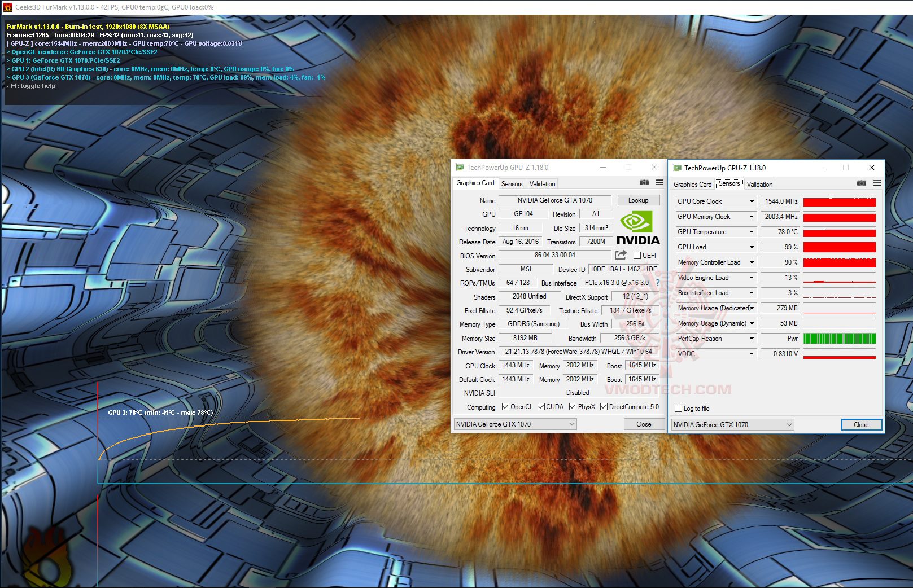Click the PerfCap Reason green graph
The height and width of the screenshot is (588, 913).
pyautogui.click(x=839, y=339)
